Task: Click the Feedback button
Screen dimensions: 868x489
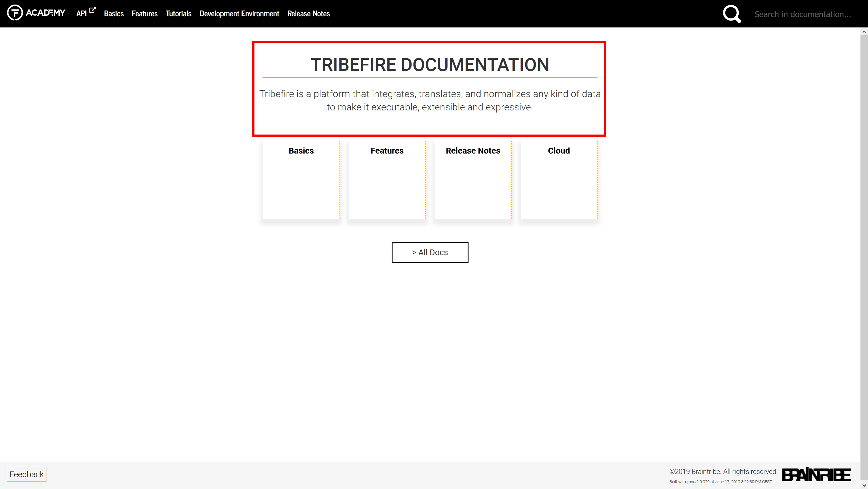Action: 26,474
